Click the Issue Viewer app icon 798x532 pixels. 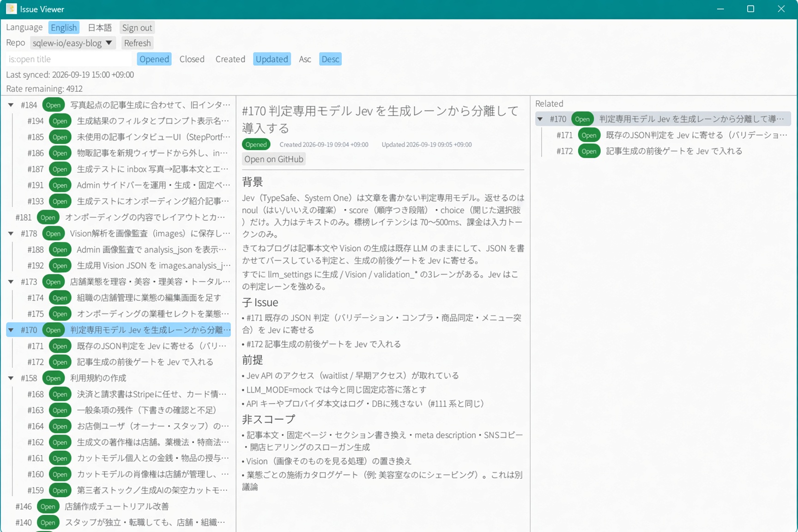click(11, 9)
